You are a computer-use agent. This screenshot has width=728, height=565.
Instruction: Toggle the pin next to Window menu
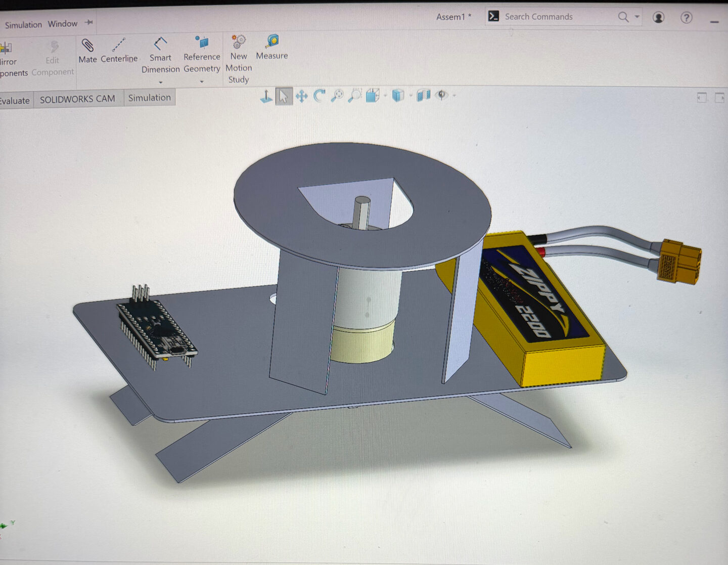click(x=89, y=23)
